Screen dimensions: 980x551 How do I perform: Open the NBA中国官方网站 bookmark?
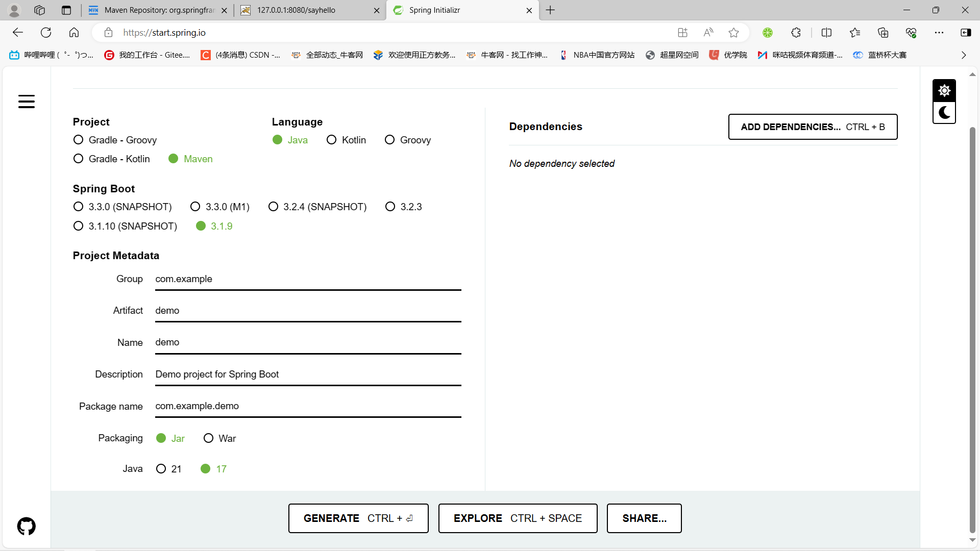[597, 55]
